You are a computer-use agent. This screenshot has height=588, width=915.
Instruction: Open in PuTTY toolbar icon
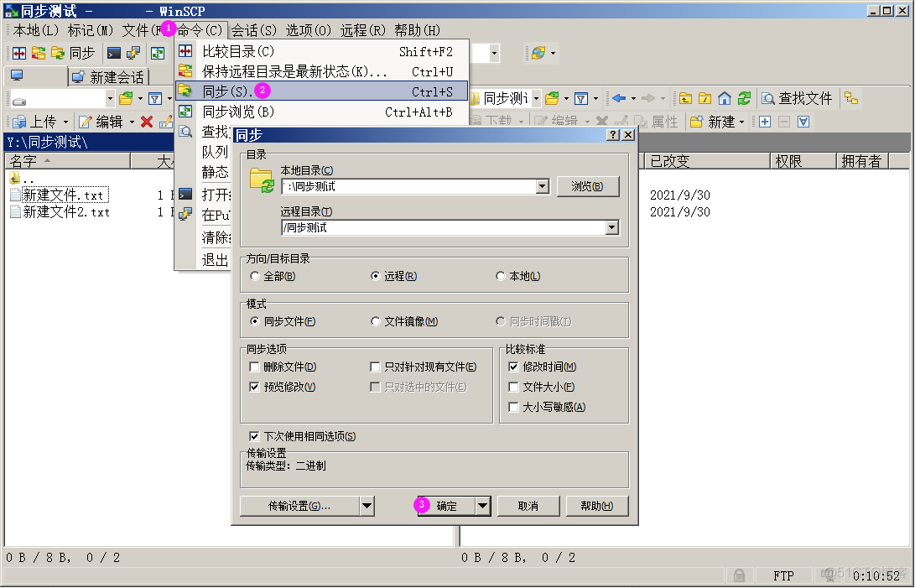pyautogui.click(x=133, y=53)
